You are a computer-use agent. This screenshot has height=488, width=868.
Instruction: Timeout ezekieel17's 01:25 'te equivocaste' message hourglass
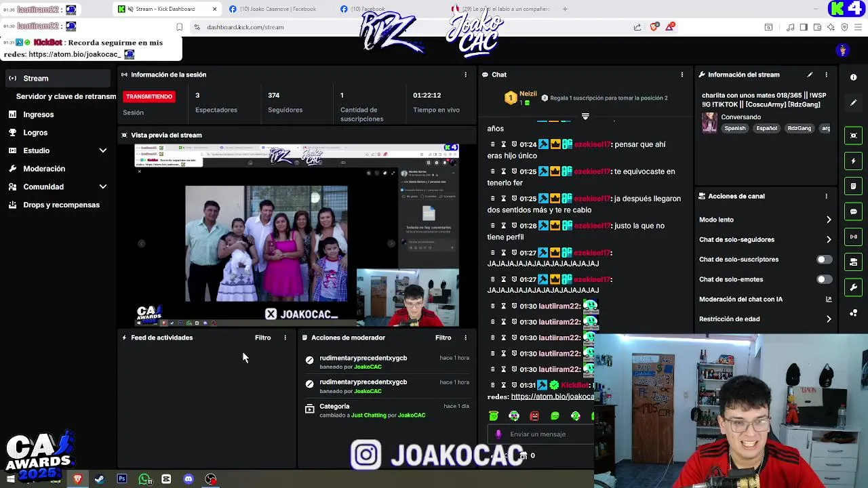[x=503, y=171]
